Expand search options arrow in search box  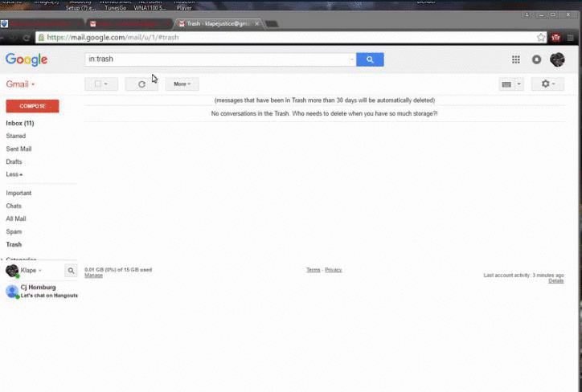point(351,59)
